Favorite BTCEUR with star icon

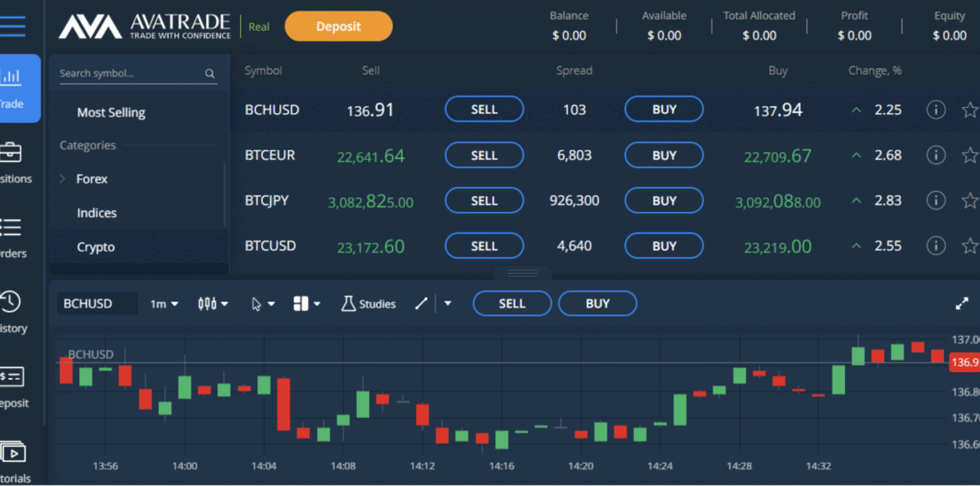970,156
